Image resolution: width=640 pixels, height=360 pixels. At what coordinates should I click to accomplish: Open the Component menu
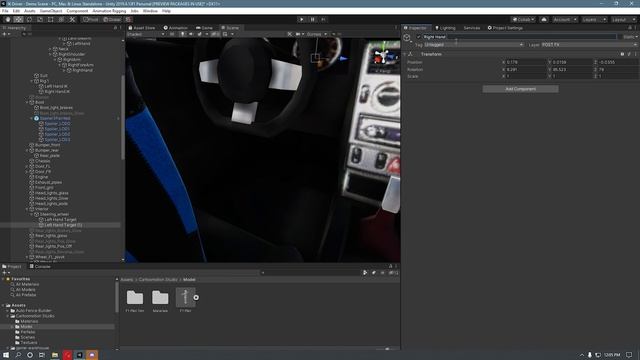77,11
